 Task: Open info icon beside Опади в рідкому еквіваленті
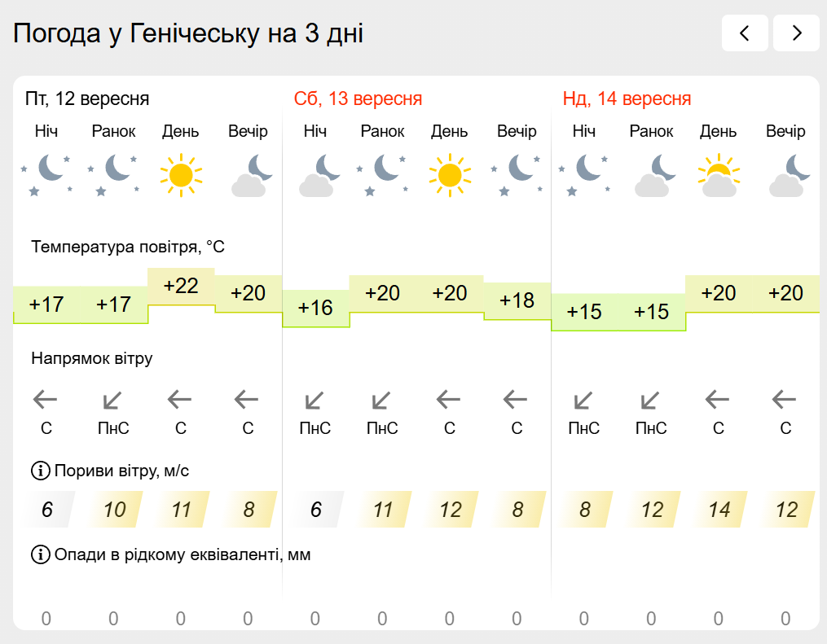click(41, 554)
